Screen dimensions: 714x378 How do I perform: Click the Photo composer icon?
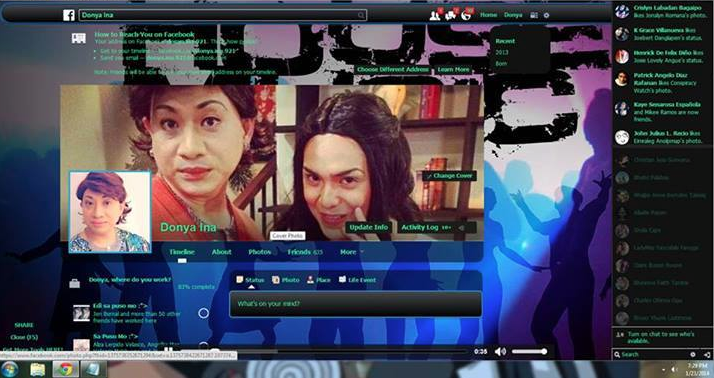point(275,280)
